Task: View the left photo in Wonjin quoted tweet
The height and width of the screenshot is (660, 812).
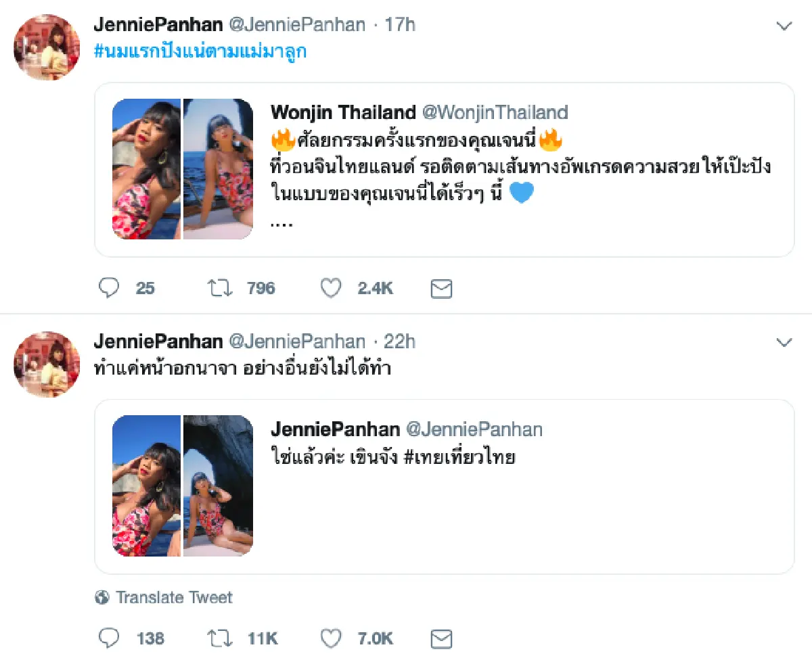Action: pos(146,169)
